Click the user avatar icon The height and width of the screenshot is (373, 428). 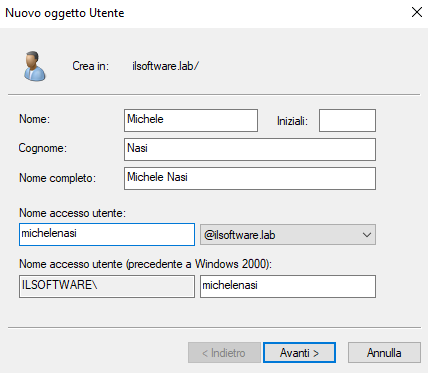coord(35,66)
